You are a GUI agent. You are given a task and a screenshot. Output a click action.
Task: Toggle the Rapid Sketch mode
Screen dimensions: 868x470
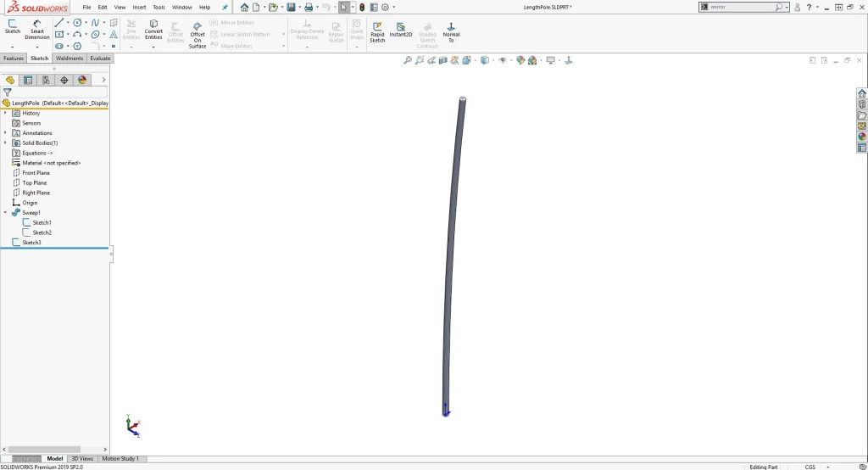click(377, 32)
